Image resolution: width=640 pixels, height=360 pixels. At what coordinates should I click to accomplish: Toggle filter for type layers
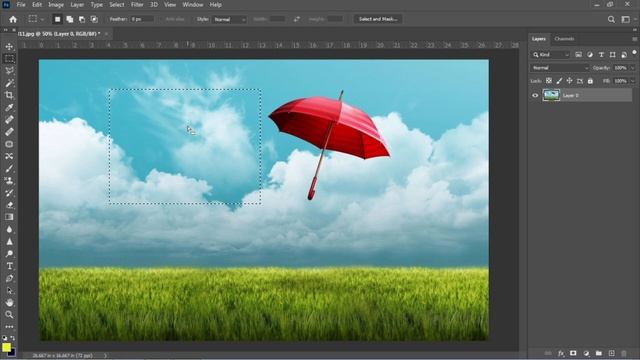pyautogui.click(x=601, y=55)
